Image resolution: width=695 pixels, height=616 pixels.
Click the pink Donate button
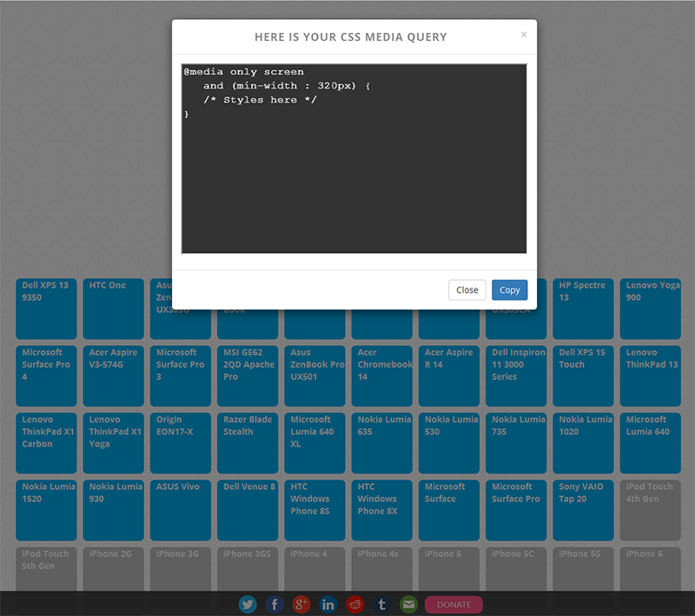453,605
